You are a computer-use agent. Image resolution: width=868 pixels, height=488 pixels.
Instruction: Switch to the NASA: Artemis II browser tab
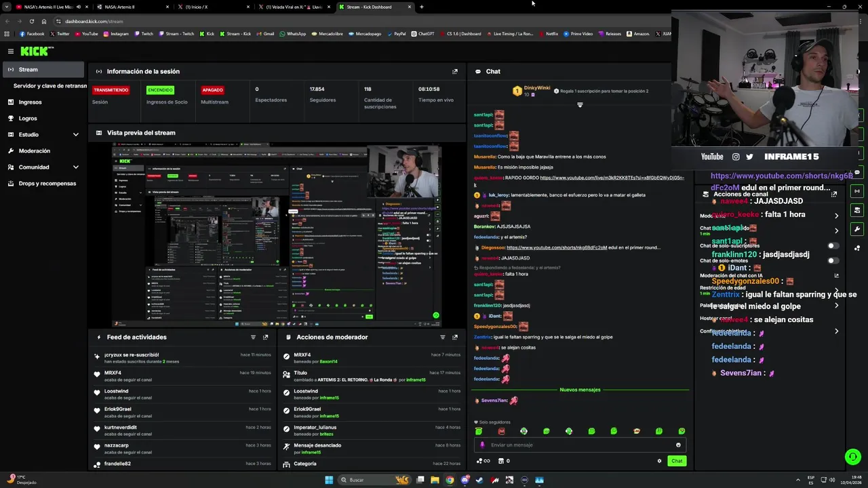coord(132,7)
